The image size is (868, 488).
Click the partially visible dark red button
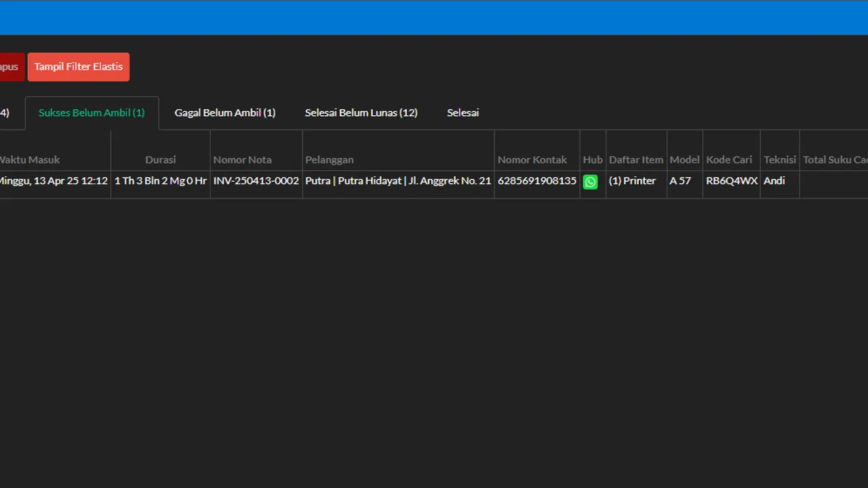click(x=12, y=67)
